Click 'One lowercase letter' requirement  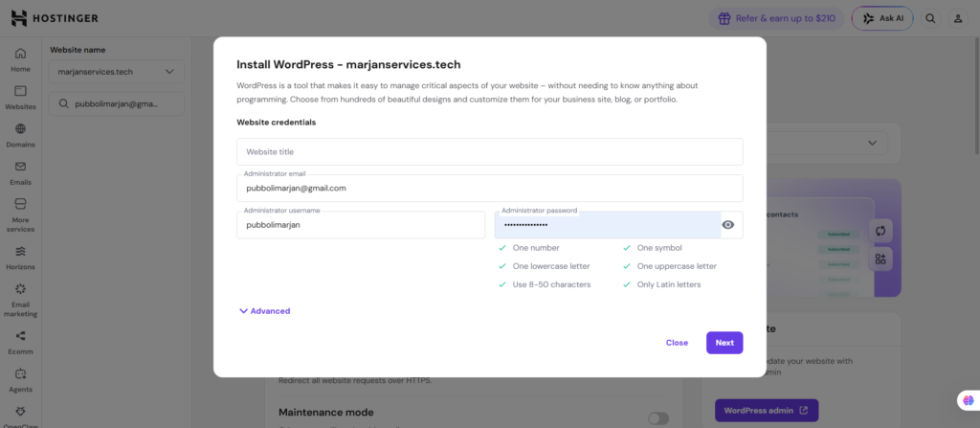(550, 266)
